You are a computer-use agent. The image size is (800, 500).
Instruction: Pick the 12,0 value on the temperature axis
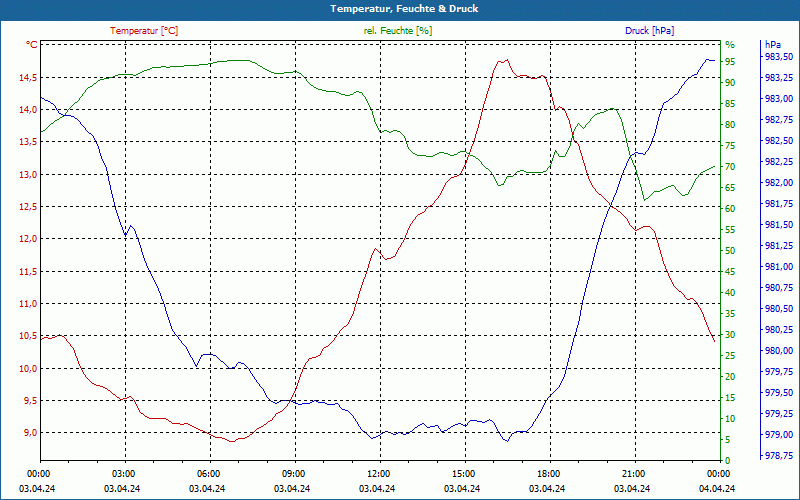tap(28, 239)
